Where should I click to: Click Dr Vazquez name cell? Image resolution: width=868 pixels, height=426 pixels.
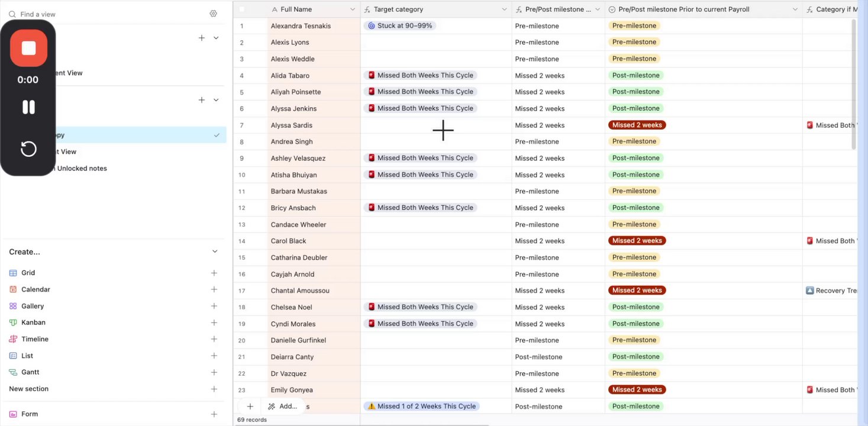pos(314,373)
